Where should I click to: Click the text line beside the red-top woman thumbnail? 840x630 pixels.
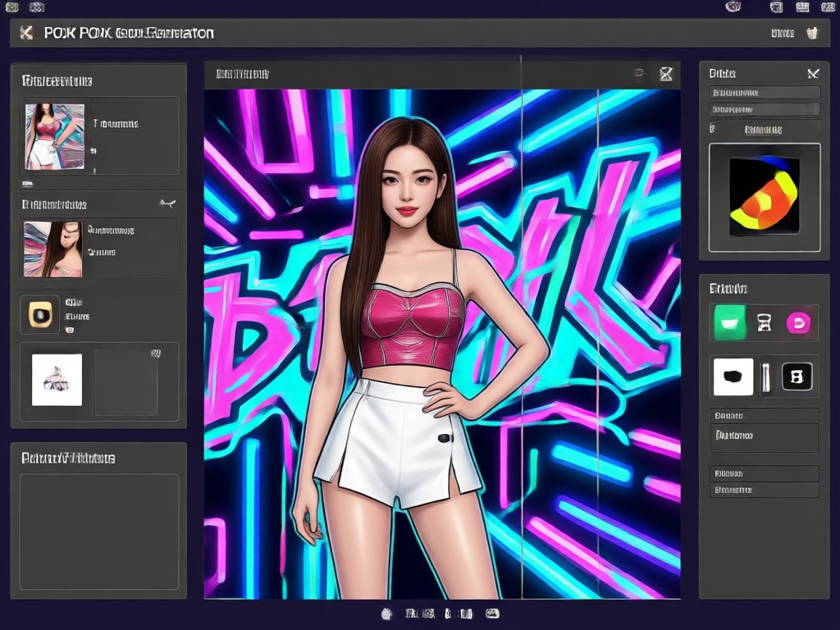coord(116,124)
